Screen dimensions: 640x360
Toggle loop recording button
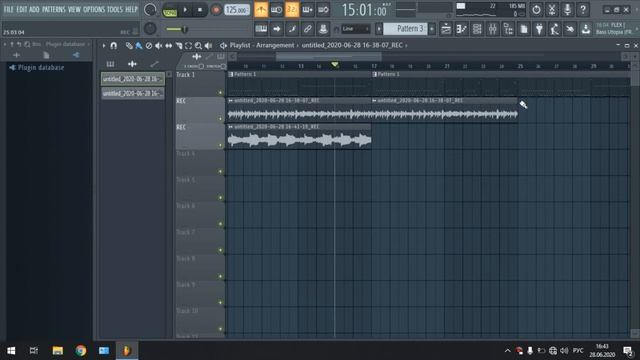(323, 10)
